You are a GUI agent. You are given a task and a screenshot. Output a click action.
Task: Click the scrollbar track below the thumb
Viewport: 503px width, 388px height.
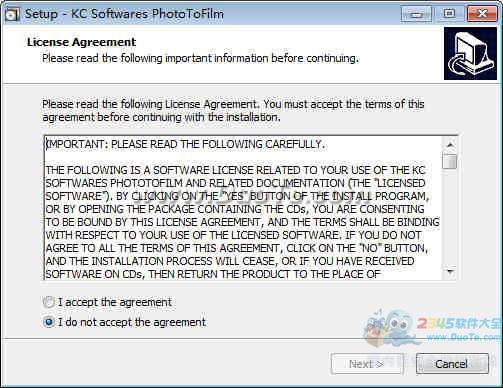(x=450, y=217)
